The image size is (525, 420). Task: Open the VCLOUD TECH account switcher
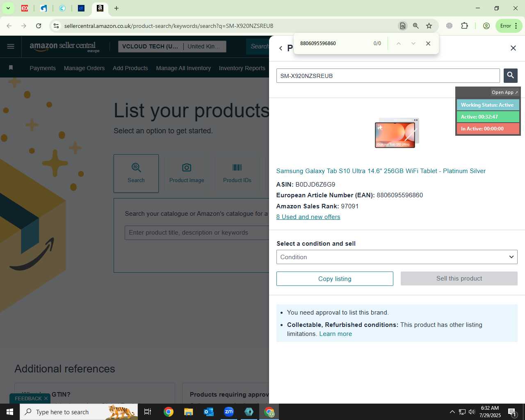(x=172, y=46)
